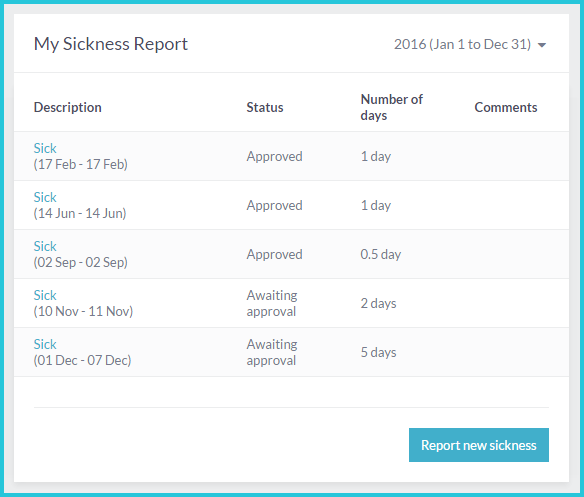This screenshot has width=584, height=497.
Task: Open the Sick 02 Sep entry link
Action: [x=45, y=246]
